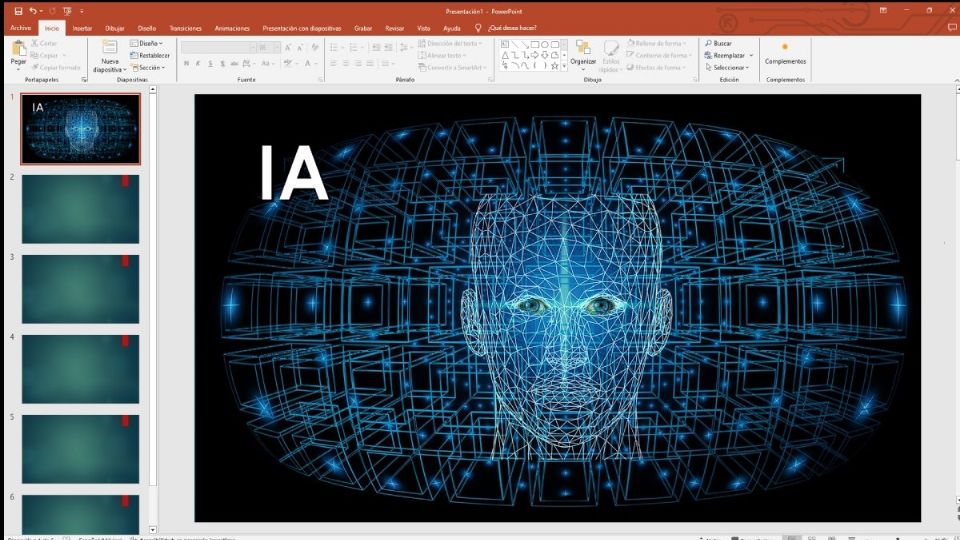
Task: Open the Insertar ribbon tab
Action: pyautogui.click(x=82, y=28)
